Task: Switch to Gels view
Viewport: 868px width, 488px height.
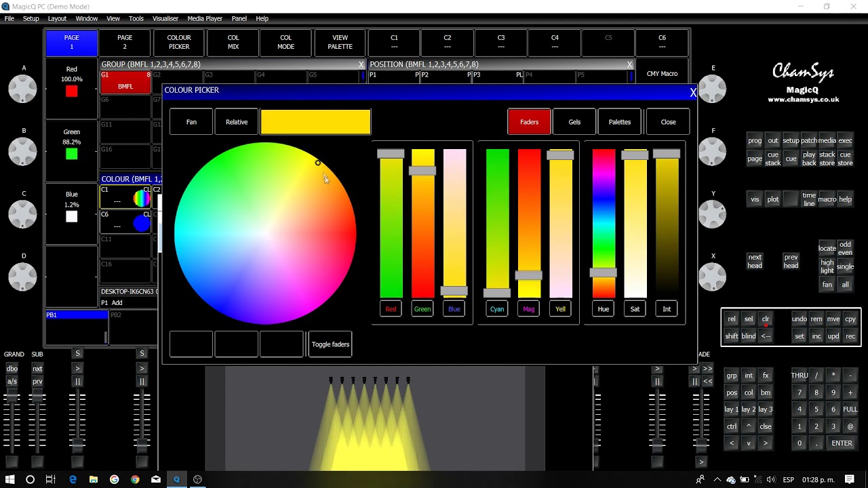Action: click(x=574, y=122)
